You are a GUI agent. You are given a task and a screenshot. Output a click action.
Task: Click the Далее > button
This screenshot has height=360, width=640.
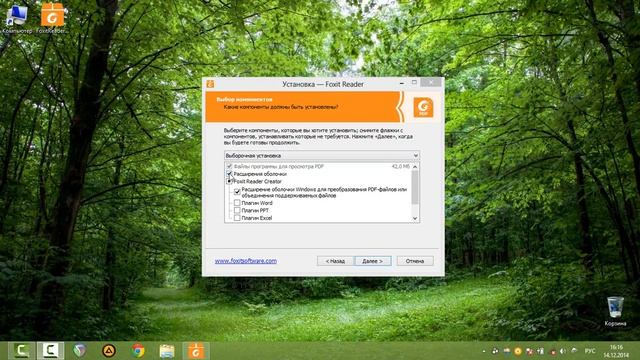373,261
